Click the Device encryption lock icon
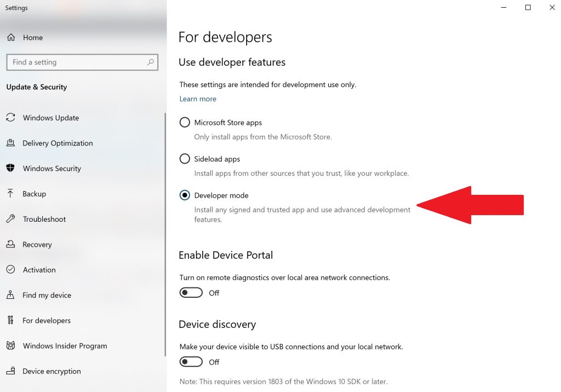The width and height of the screenshot is (561, 392). (x=11, y=371)
